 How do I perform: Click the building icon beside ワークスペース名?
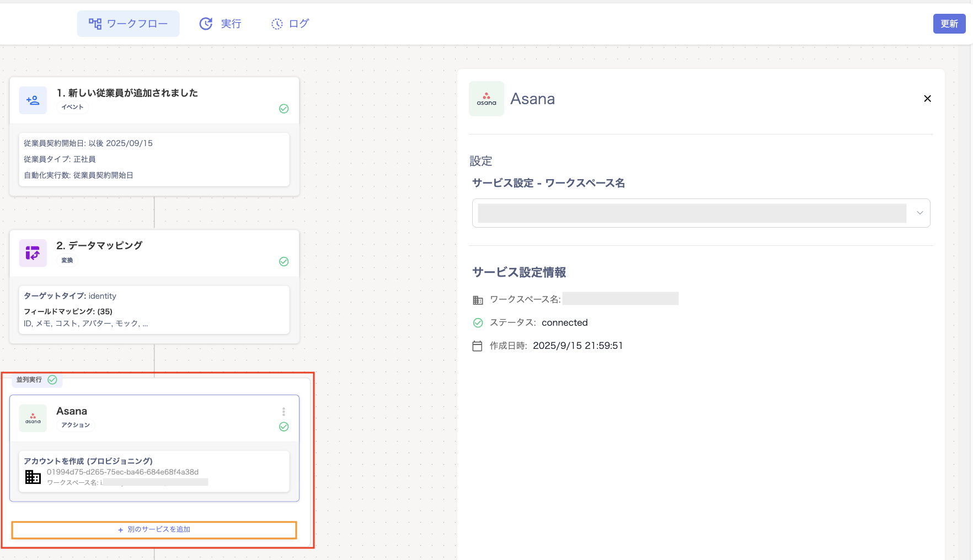click(478, 300)
